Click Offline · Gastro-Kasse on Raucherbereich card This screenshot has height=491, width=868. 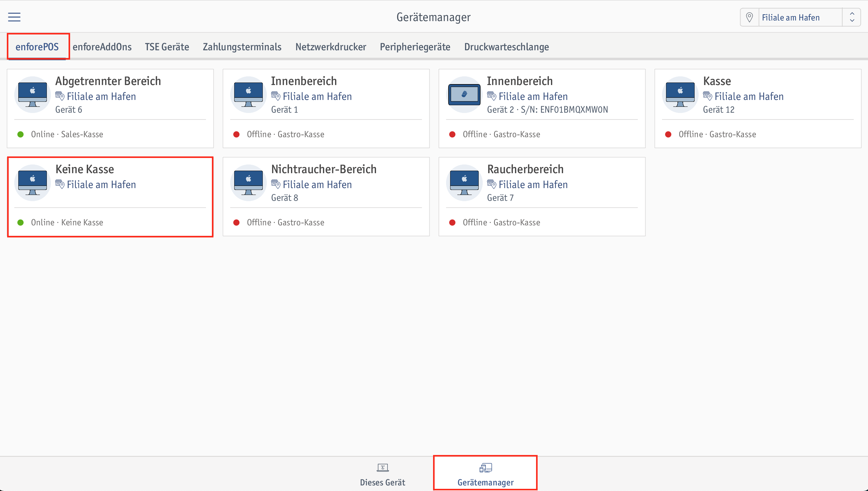pyautogui.click(x=501, y=222)
